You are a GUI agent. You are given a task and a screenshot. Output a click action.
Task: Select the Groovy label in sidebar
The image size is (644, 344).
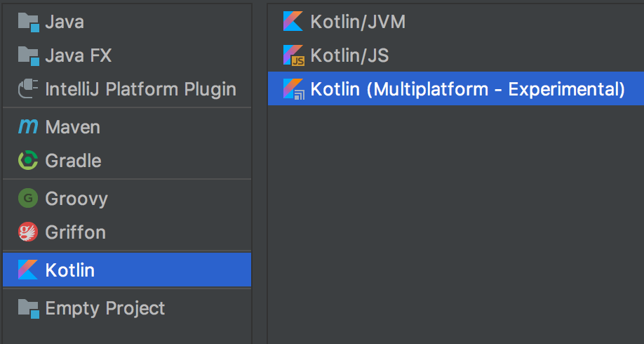(76, 199)
